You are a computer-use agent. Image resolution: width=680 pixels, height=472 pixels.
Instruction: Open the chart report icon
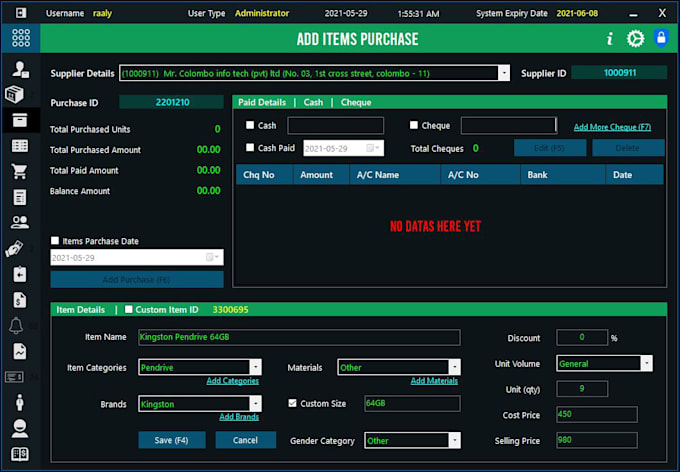coord(20,351)
